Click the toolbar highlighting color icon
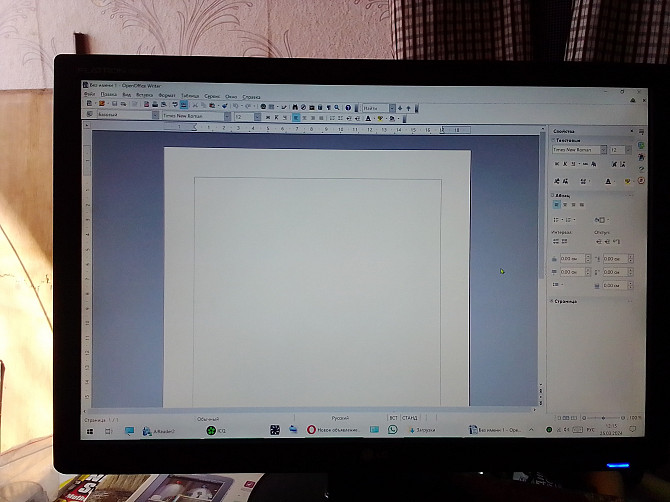The height and width of the screenshot is (502, 670). (379, 119)
